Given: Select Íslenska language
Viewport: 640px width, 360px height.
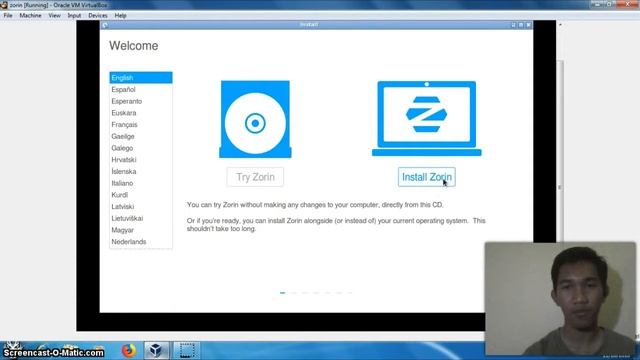Looking at the screenshot, I should [x=141, y=171].
